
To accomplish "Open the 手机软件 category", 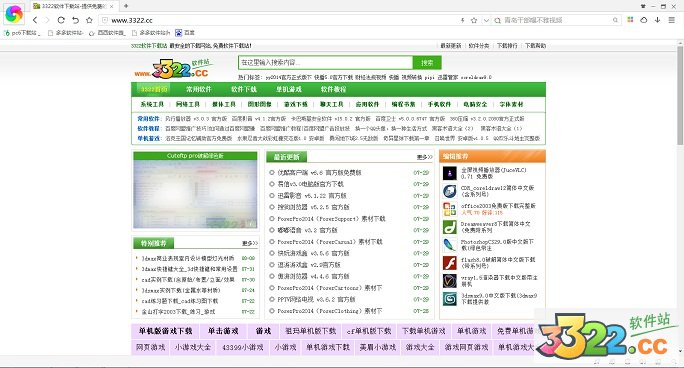I will [439, 104].
